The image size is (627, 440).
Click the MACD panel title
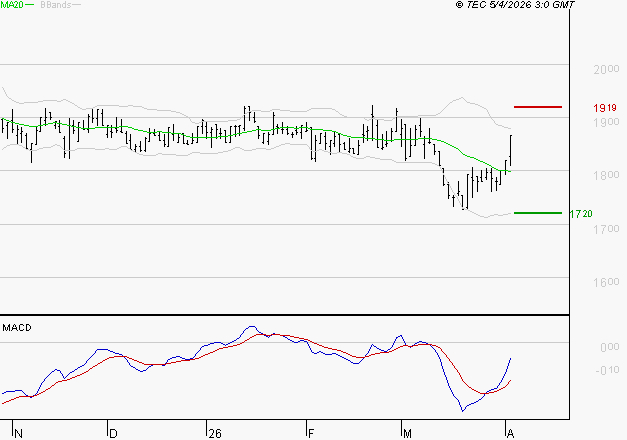tap(16, 327)
